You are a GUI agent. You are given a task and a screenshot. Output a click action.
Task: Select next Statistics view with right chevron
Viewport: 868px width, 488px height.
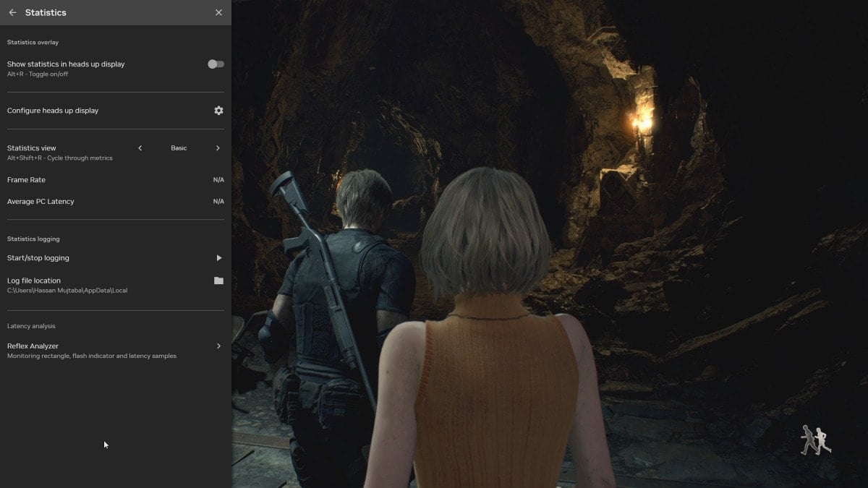click(218, 148)
